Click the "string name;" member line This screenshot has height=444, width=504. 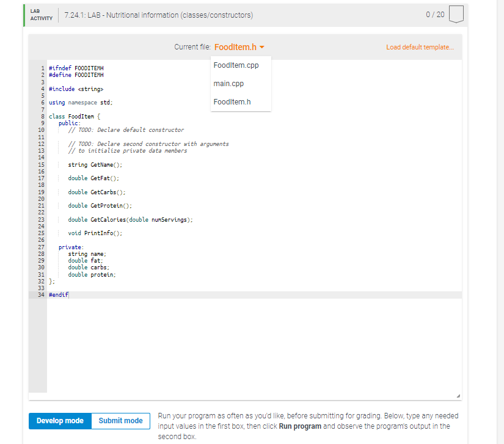point(87,254)
